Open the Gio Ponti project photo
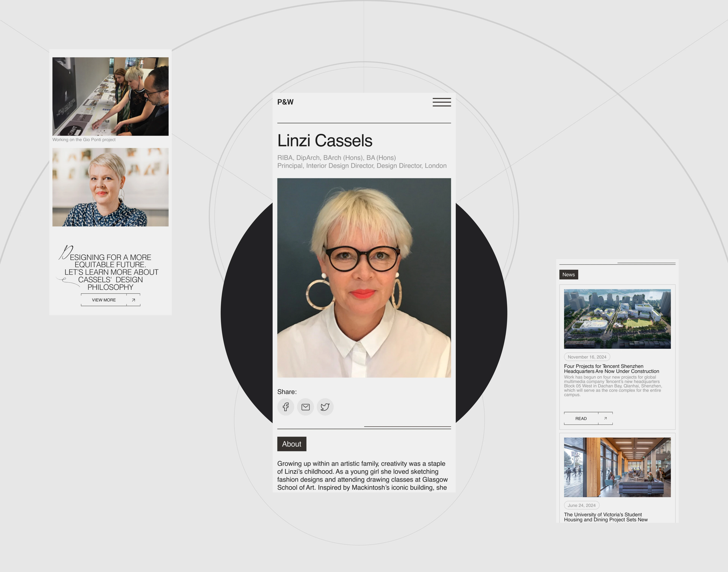The width and height of the screenshot is (728, 572). point(110,96)
